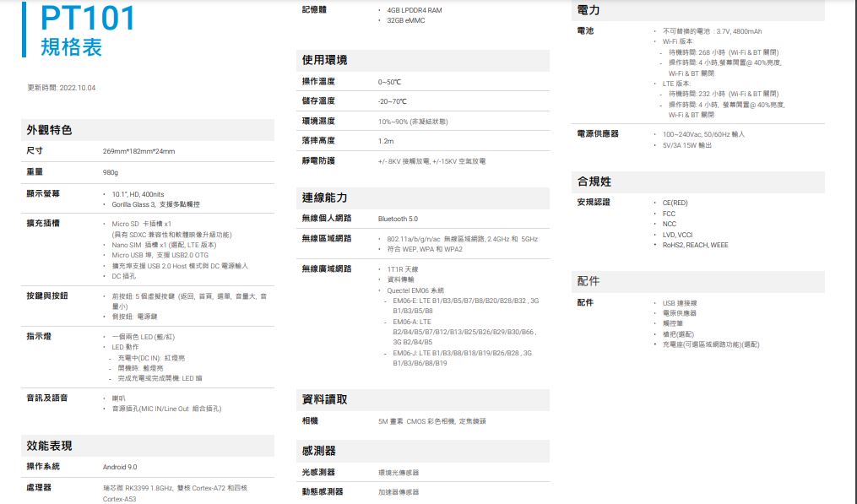Click the 資料讀取 section header
Screen dimensions: 857x504
(325, 399)
